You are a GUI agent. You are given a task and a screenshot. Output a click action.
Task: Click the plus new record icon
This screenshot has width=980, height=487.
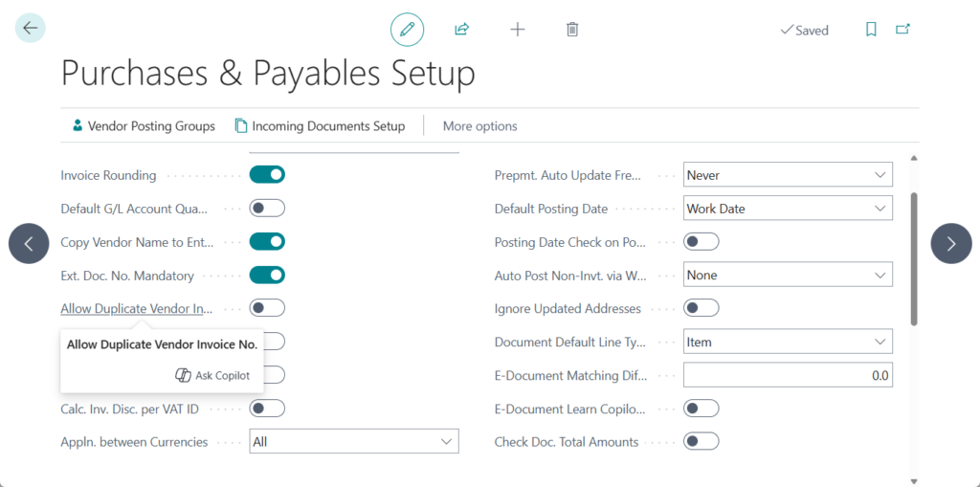tap(518, 30)
